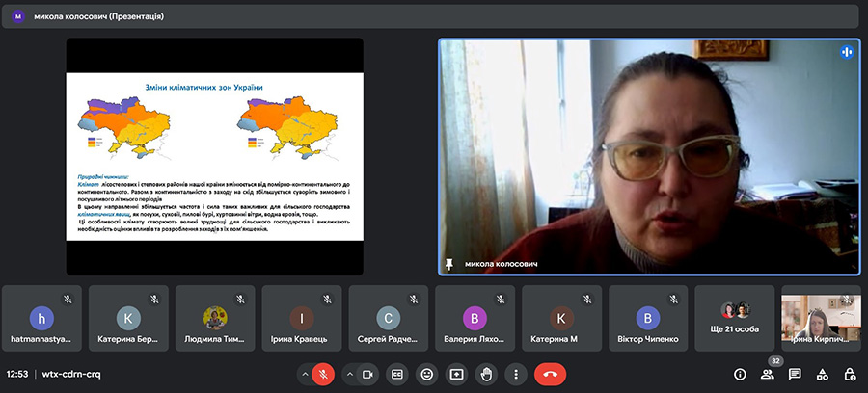Select the Ірина Кирпич... video tile

point(822,319)
